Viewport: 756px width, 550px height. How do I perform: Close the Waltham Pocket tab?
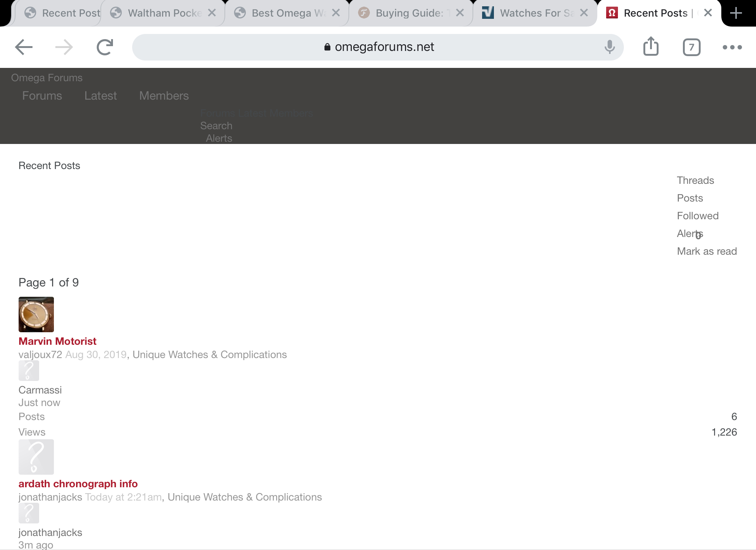(x=212, y=13)
